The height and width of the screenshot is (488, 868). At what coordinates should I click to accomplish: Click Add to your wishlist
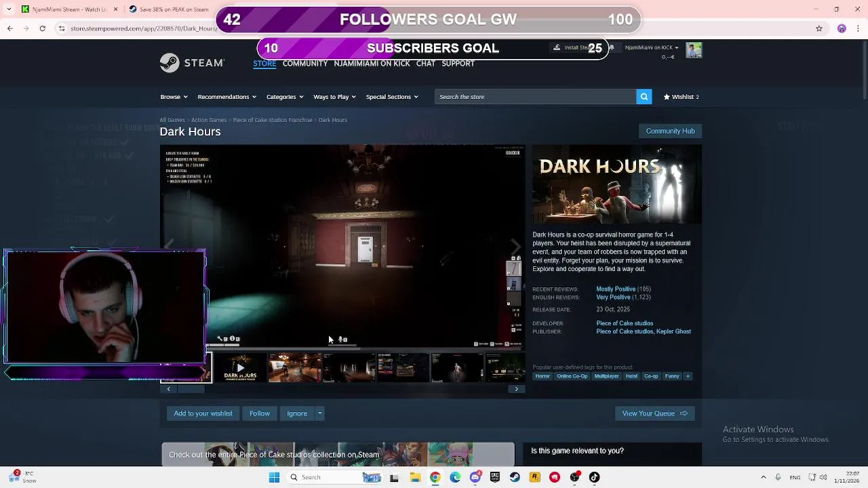point(203,413)
